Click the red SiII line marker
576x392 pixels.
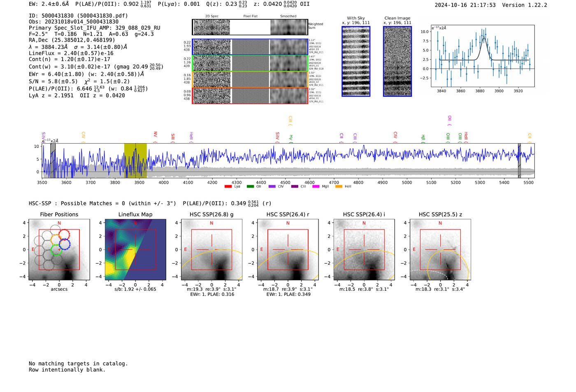pyautogui.click(x=173, y=138)
